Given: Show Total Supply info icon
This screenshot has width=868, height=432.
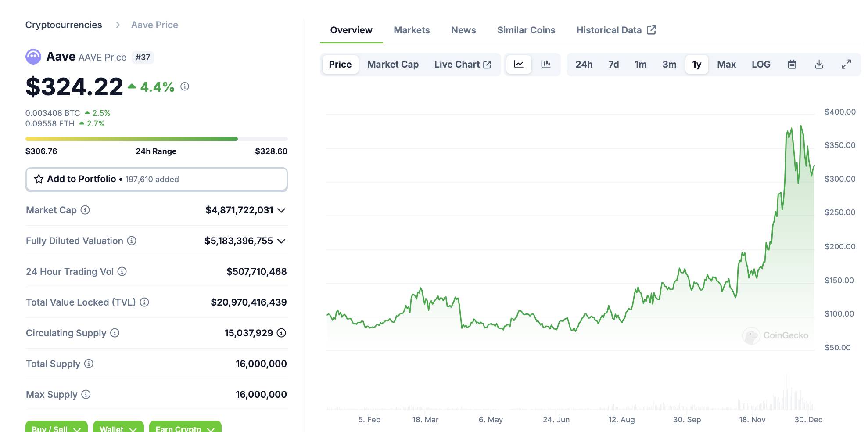Looking at the screenshot, I should pyautogui.click(x=89, y=364).
